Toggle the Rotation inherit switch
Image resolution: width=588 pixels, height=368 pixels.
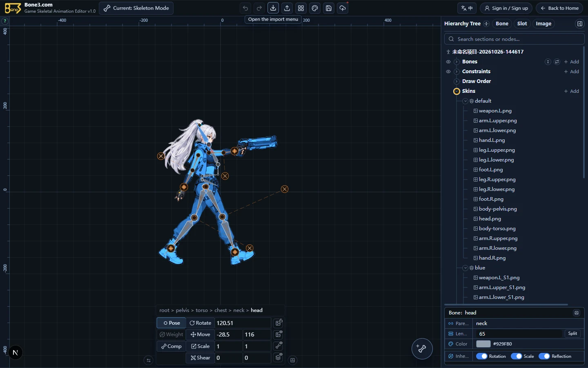[x=482, y=356]
